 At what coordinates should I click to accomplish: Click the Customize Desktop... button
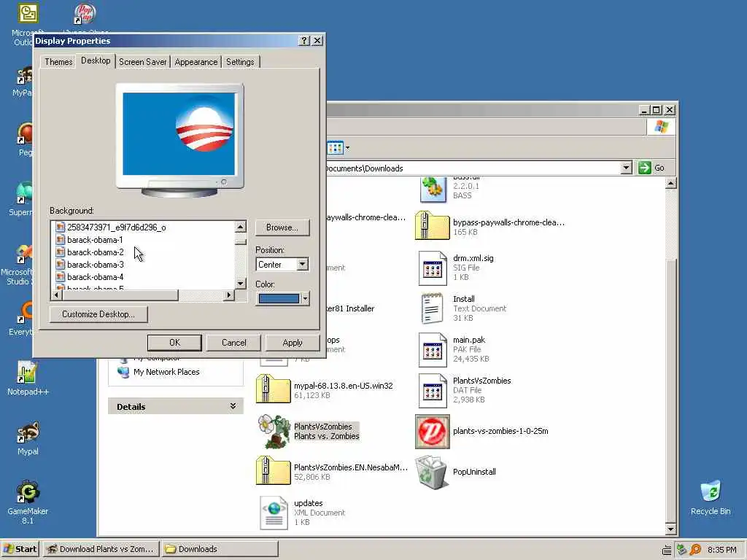(x=98, y=314)
